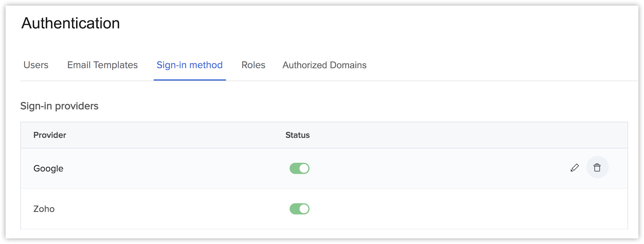Click the Provider column header

(x=50, y=135)
